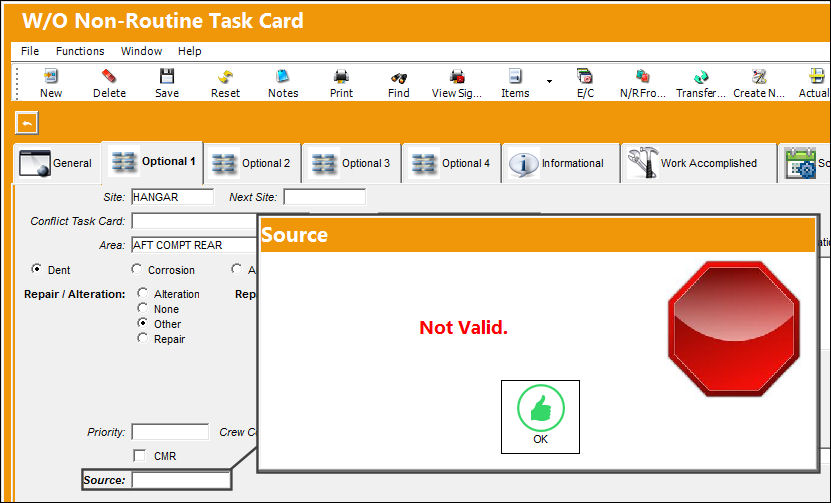Image resolution: width=831 pixels, height=503 pixels.
Task: Expand the Items dropdown arrow
Action: click(x=549, y=81)
